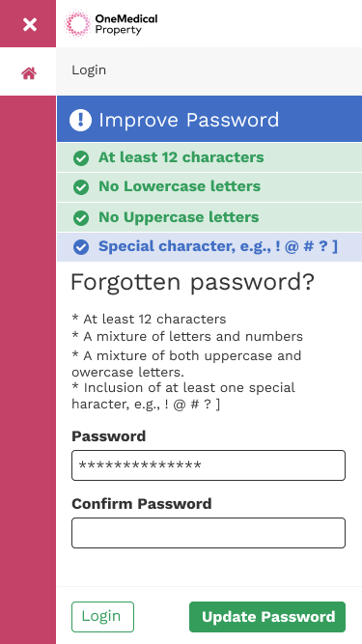The width and height of the screenshot is (362, 644).
Task: Click checkmark icon for Special character rule
Action: click(81, 247)
